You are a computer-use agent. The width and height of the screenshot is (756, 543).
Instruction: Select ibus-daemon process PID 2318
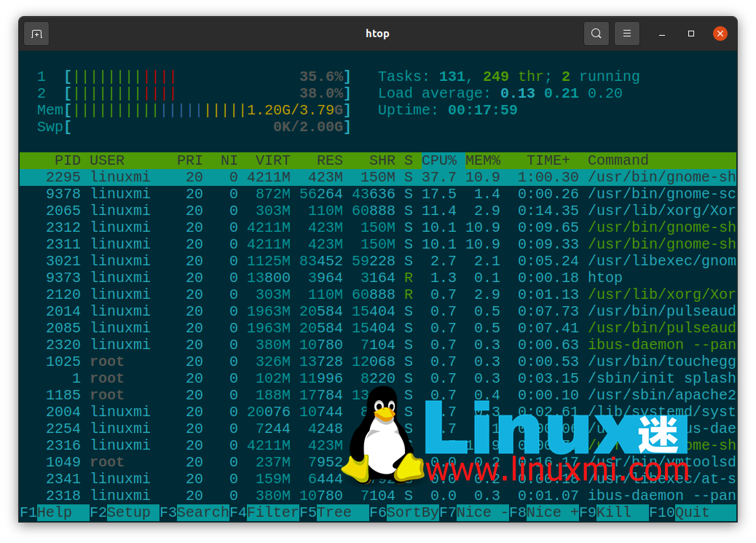[378, 496]
